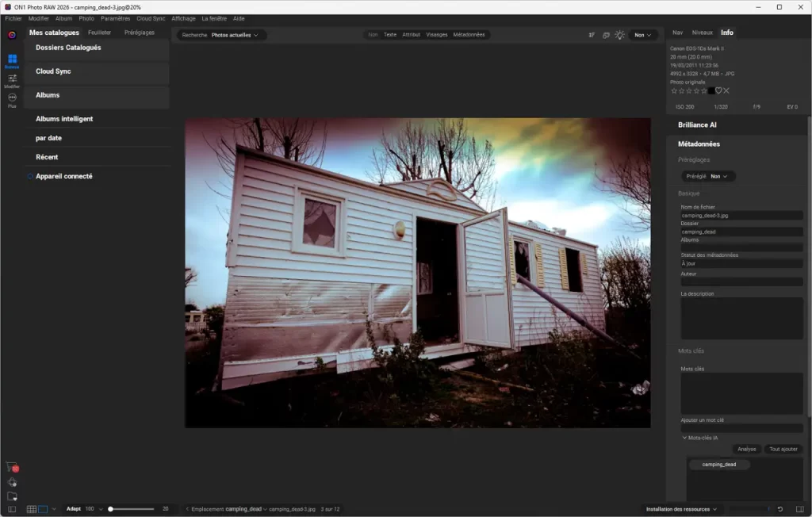Image resolution: width=812 pixels, height=517 pixels.
Task: Set rating to one star
Action: tap(674, 90)
